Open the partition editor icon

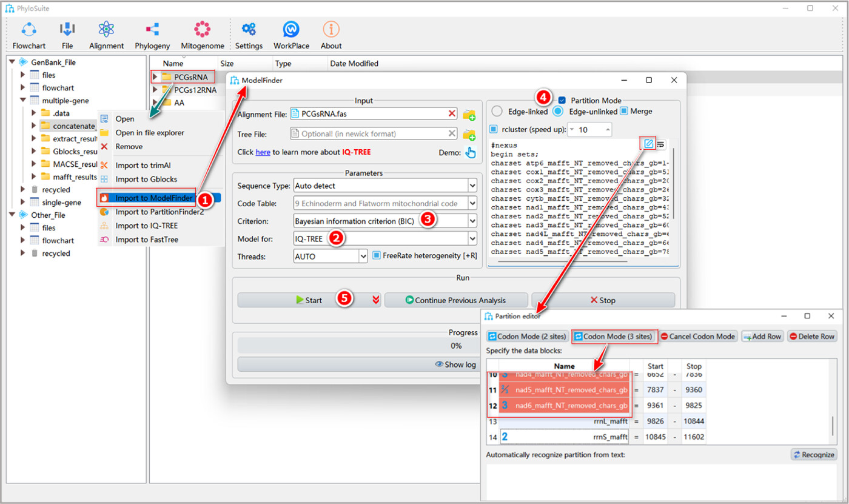click(x=648, y=144)
